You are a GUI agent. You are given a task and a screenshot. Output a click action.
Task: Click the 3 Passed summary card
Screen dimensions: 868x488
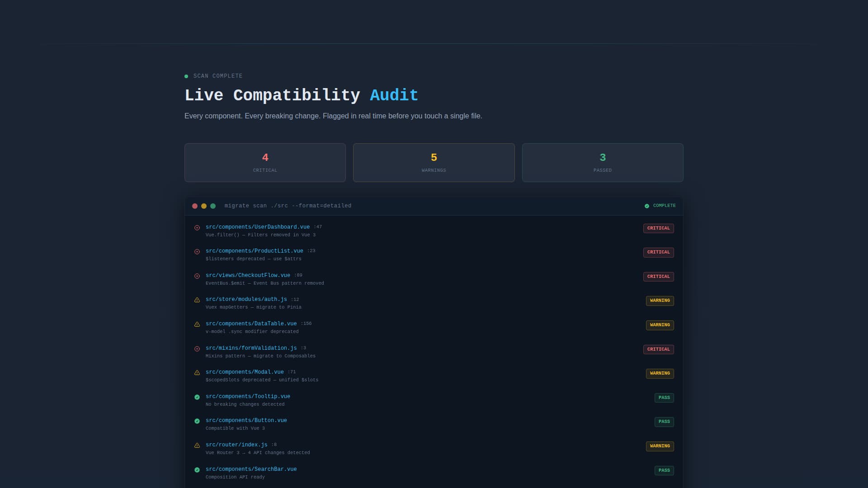tap(603, 163)
